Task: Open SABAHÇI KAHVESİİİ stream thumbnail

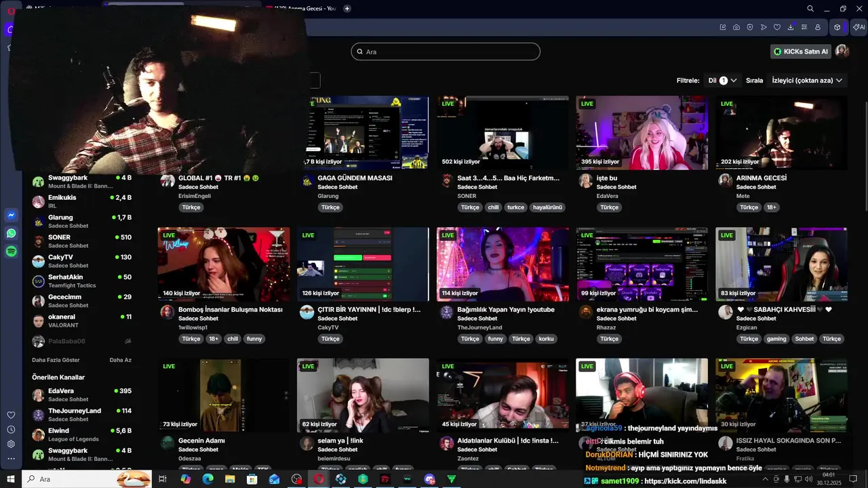Action: 781,264
